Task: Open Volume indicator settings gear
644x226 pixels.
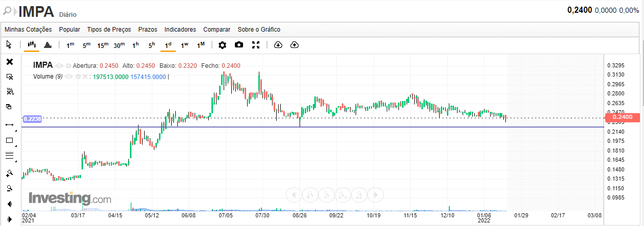Action: [78, 77]
